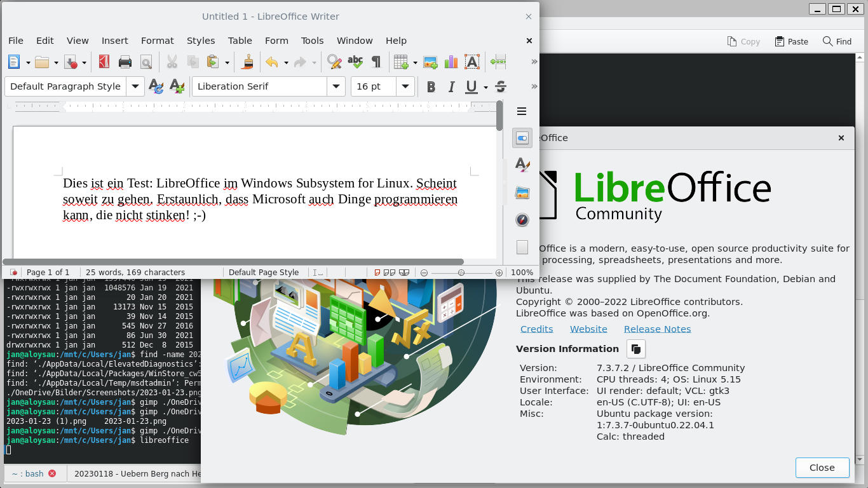
Task: Click the Update Selected Style icon
Action: pos(156,86)
